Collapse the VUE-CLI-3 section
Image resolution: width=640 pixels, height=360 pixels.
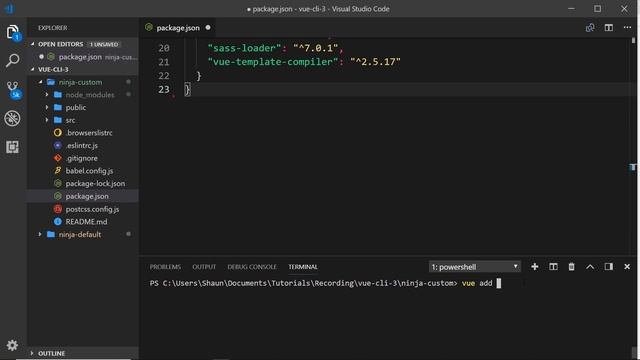33,69
